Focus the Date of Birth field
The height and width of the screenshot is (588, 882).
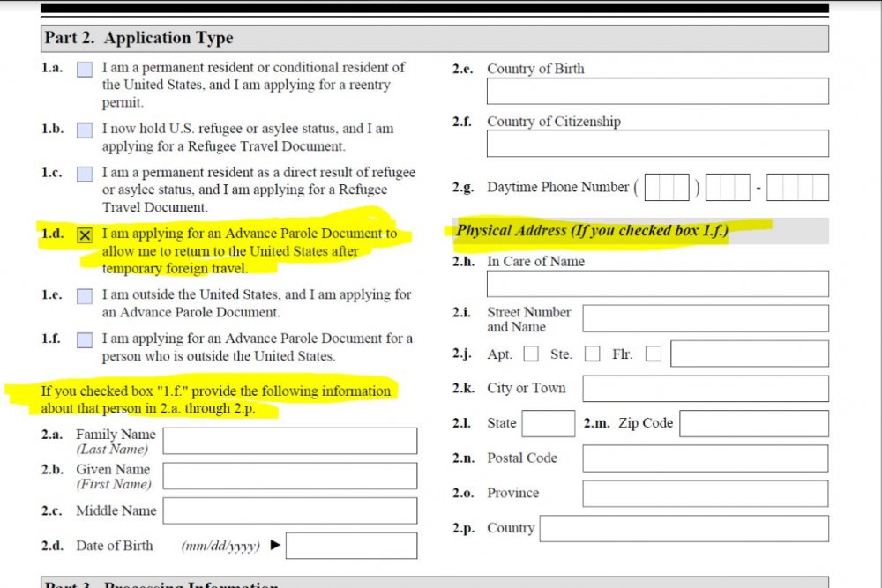[351, 546]
